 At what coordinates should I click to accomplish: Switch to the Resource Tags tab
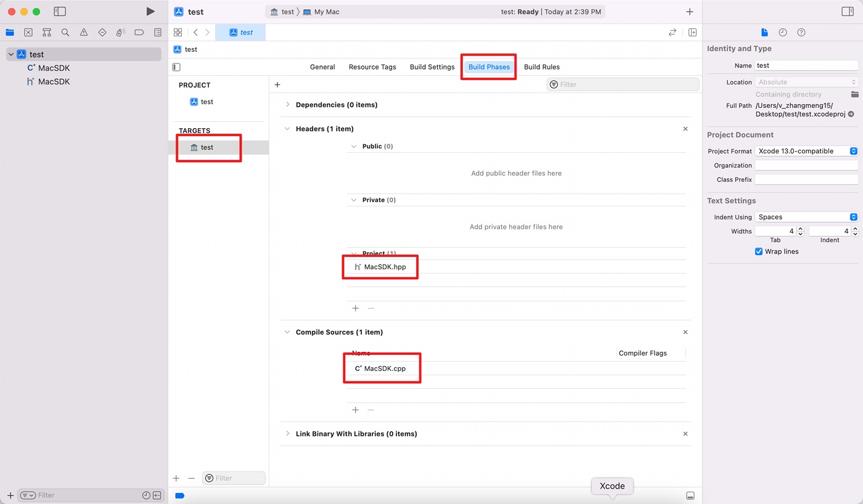click(x=372, y=67)
